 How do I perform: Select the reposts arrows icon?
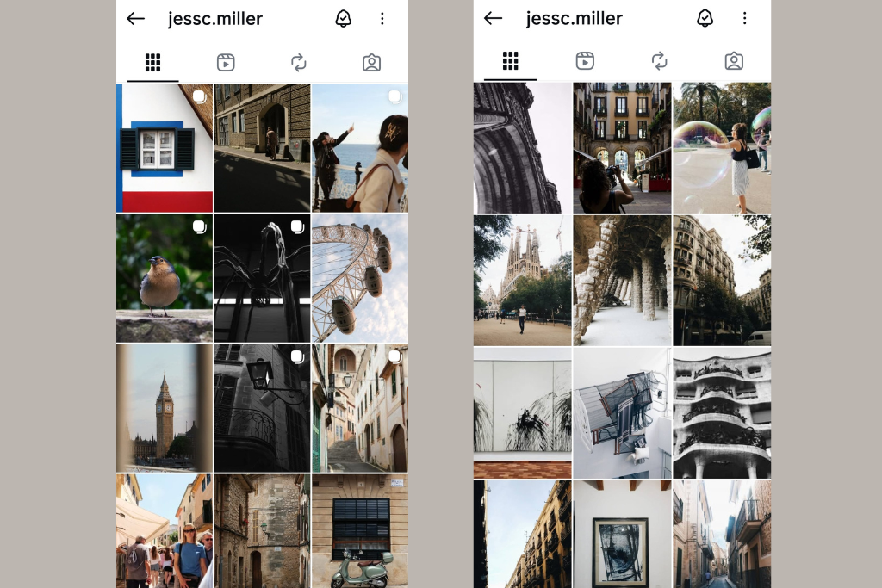[x=299, y=61]
